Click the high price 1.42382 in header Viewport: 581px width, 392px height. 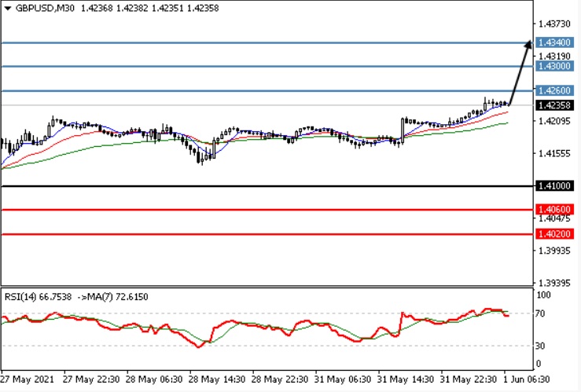pos(132,8)
